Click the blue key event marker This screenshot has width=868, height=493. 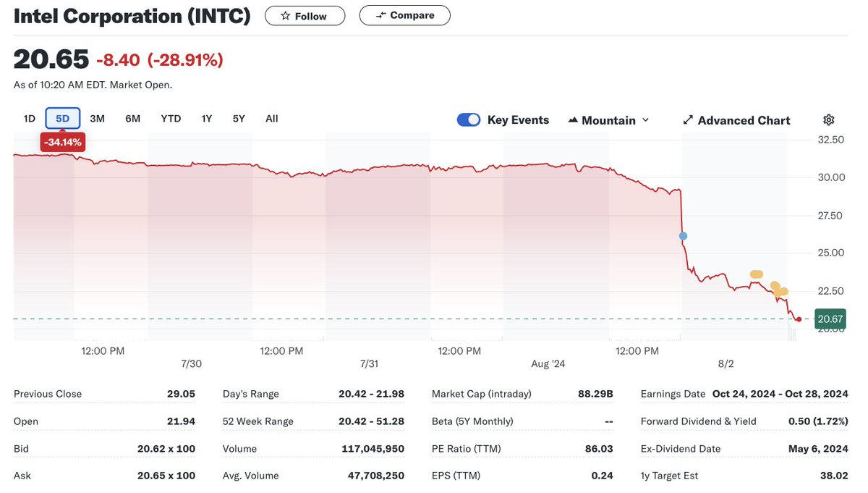[683, 236]
